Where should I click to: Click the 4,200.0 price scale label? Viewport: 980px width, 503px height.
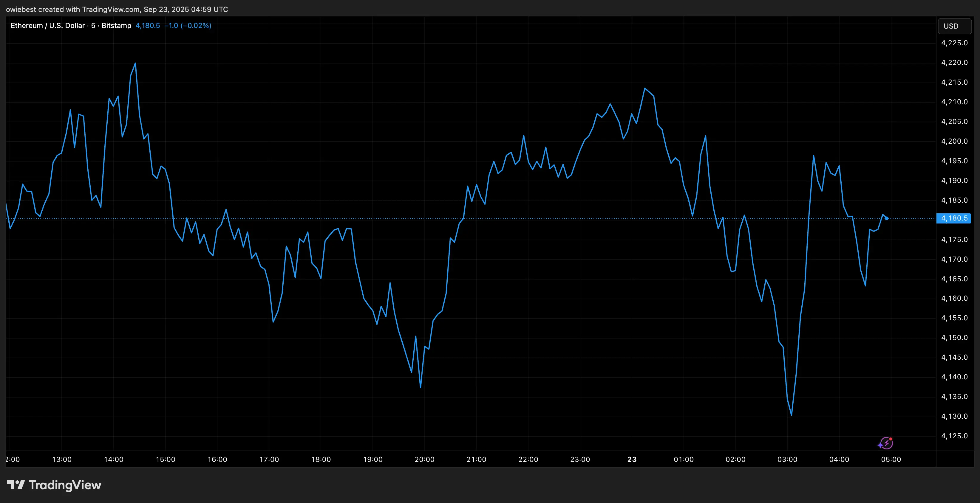pos(954,141)
